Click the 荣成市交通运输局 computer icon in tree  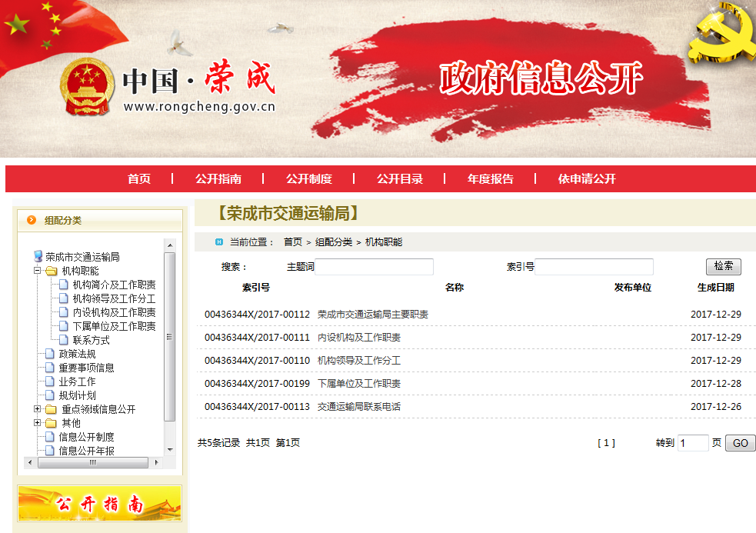[38, 257]
